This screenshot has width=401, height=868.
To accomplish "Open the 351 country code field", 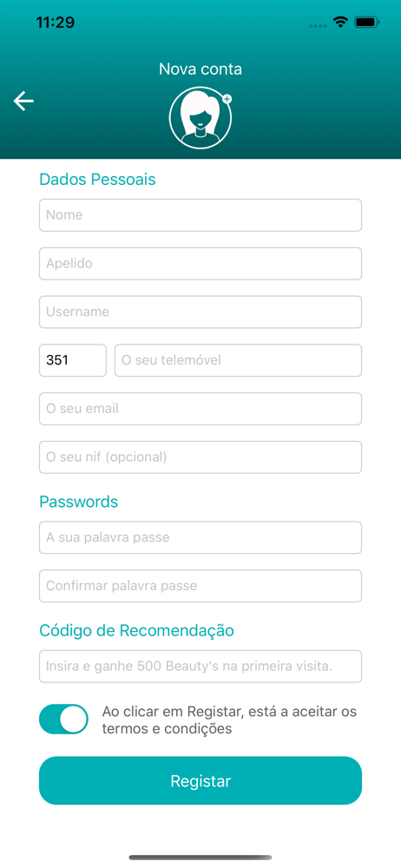I will 73,360.
